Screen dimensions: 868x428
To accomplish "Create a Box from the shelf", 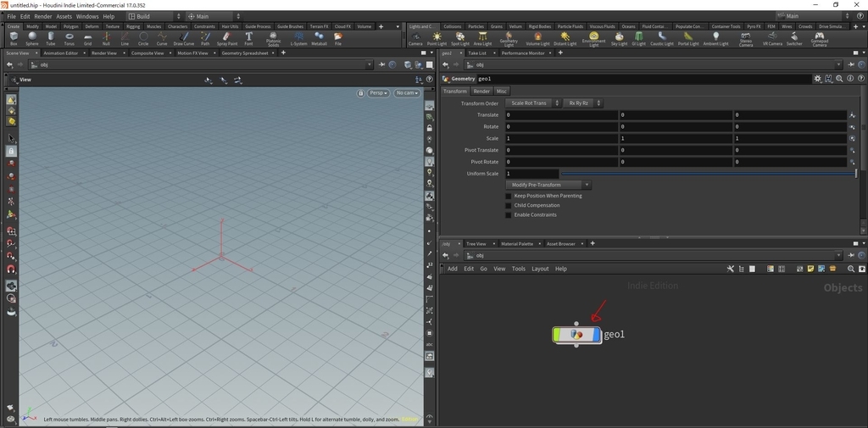I will point(14,38).
